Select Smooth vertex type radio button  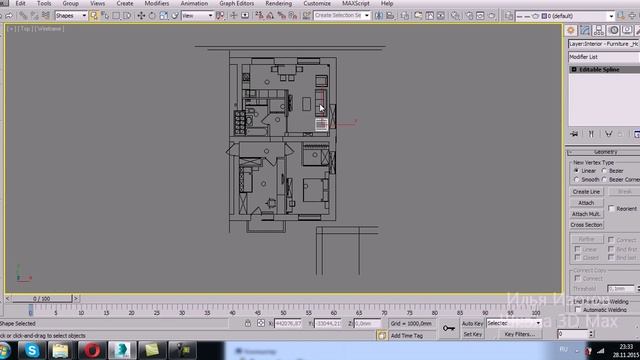coord(576,180)
